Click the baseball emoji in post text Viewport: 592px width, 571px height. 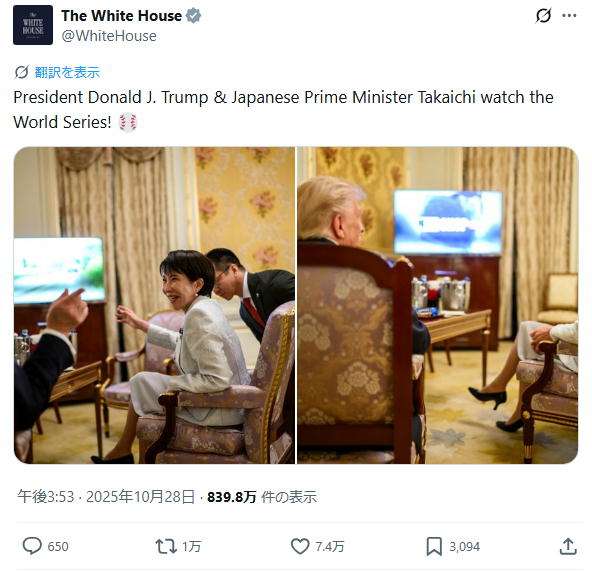pos(128,122)
